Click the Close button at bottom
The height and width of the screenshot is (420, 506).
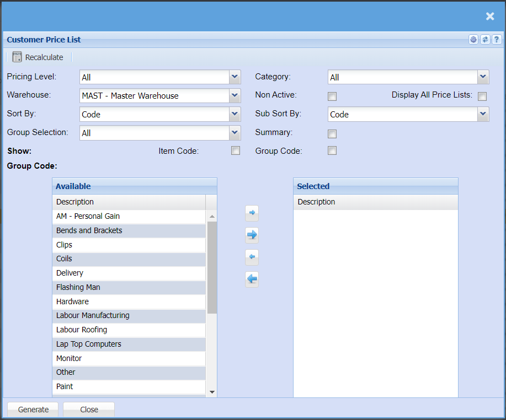coord(89,410)
